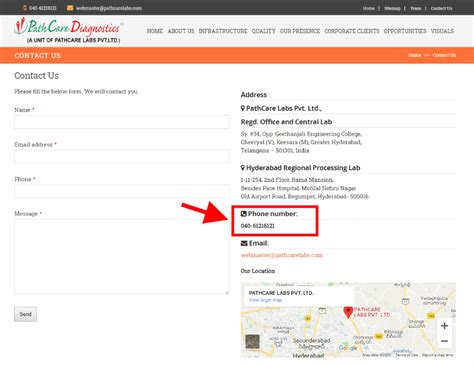
Task: Open the ABOUT US menu item
Action: [181, 31]
